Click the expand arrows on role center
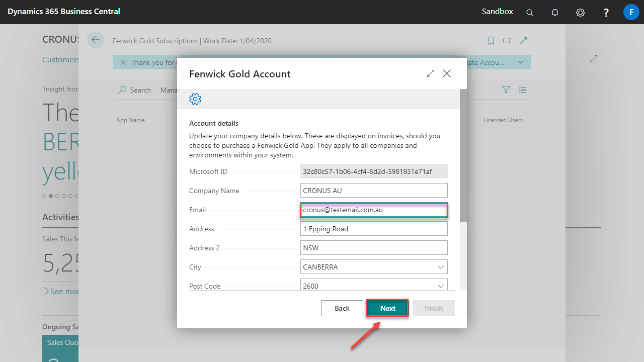The width and height of the screenshot is (644, 362). (x=594, y=59)
